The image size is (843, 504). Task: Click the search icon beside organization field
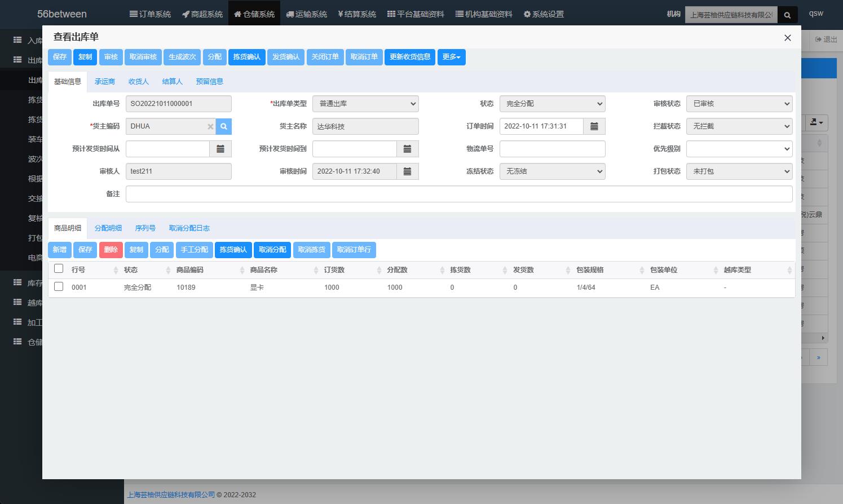click(787, 15)
